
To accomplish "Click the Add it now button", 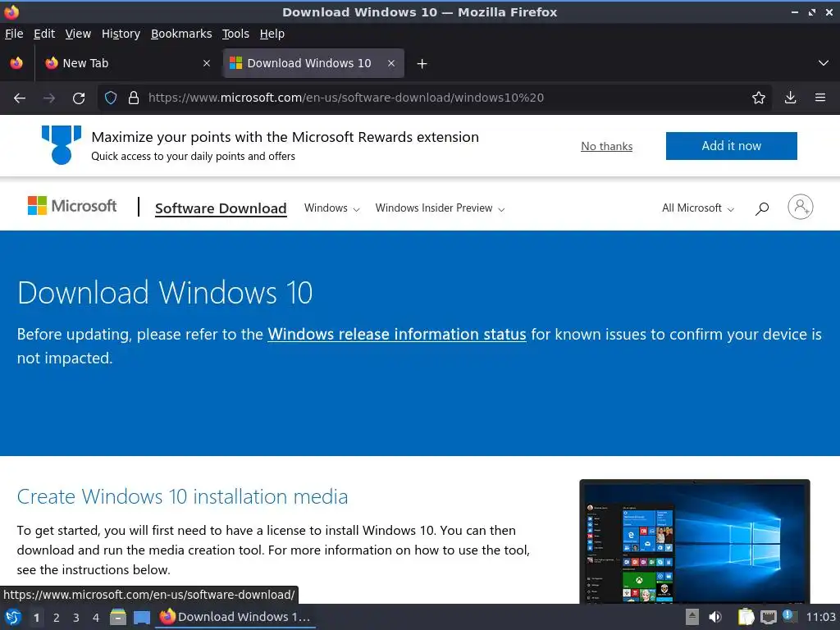I will (x=731, y=146).
